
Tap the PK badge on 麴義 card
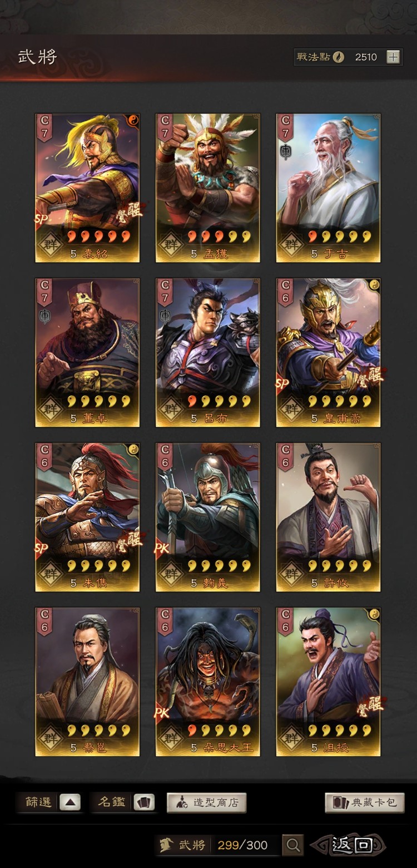tap(162, 548)
